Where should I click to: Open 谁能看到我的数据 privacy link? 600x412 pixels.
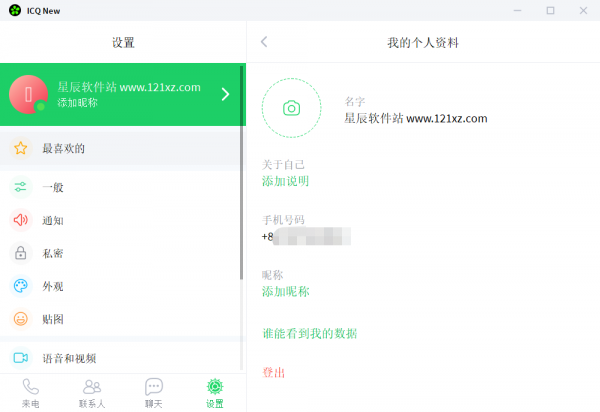pyautogui.click(x=310, y=334)
